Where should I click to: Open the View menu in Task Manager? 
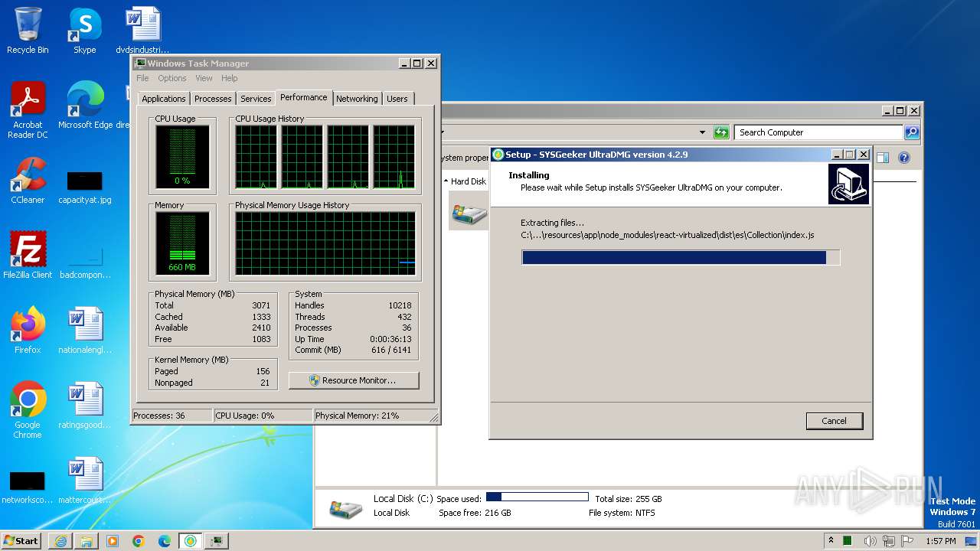click(204, 78)
